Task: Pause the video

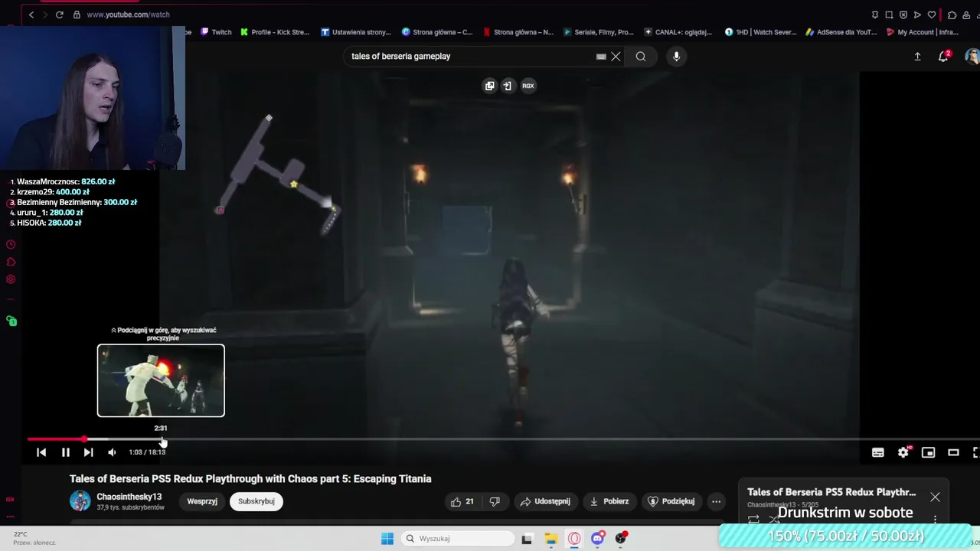Action: (66, 452)
